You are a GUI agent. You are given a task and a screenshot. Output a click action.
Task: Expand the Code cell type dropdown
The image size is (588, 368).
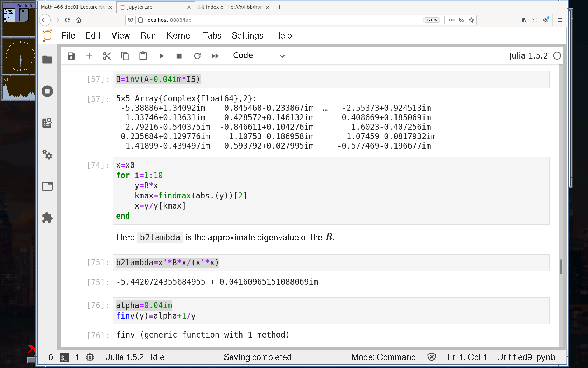[259, 56]
